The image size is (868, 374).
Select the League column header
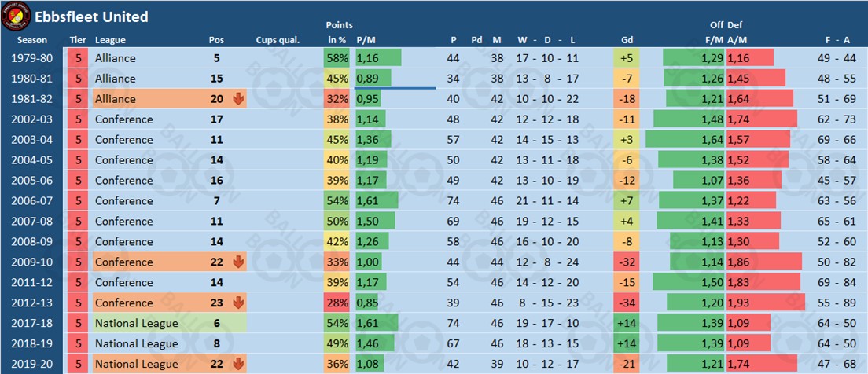pos(110,40)
